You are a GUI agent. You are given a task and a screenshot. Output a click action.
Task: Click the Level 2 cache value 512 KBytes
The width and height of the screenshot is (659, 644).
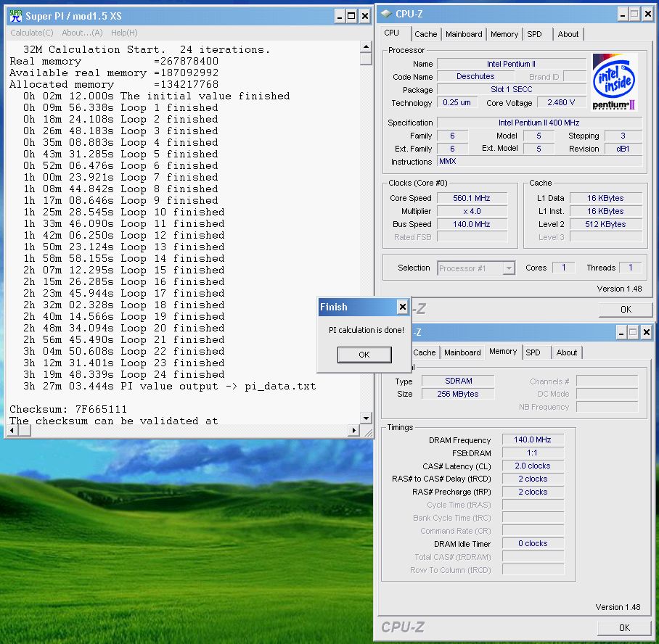[605, 224]
